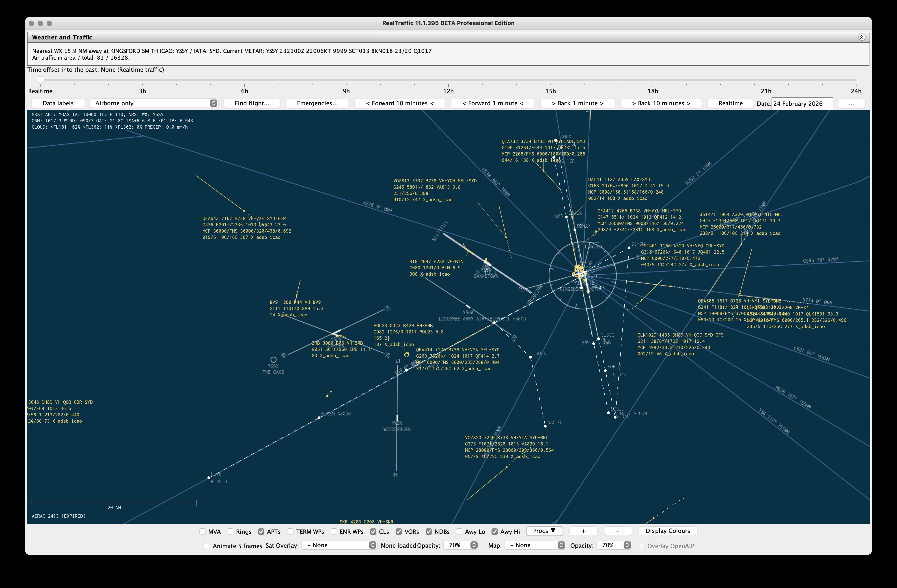Click the time offset slider handle
Image resolution: width=897 pixels, height=588 pixels.
click(40, 80)
